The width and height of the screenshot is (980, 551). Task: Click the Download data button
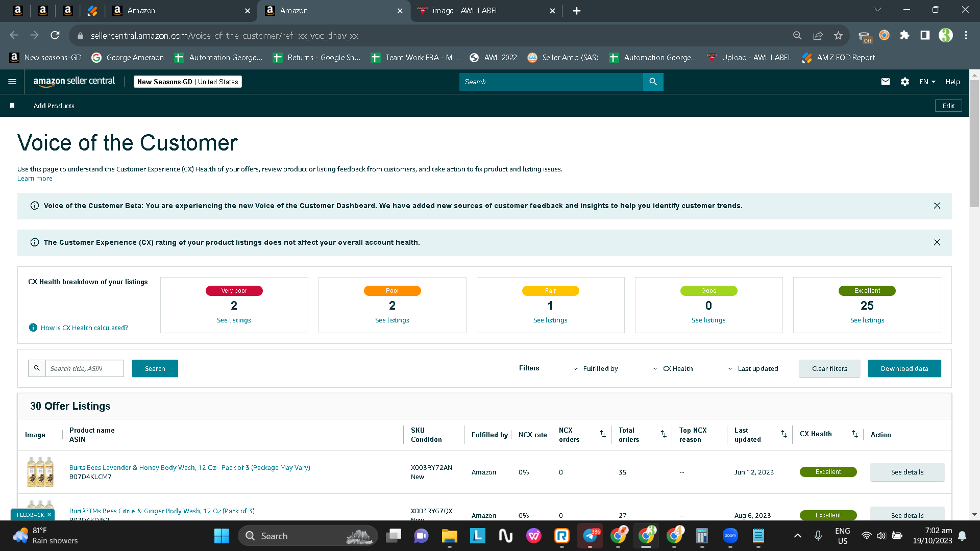pyautogui.click(x=904, y=368)
